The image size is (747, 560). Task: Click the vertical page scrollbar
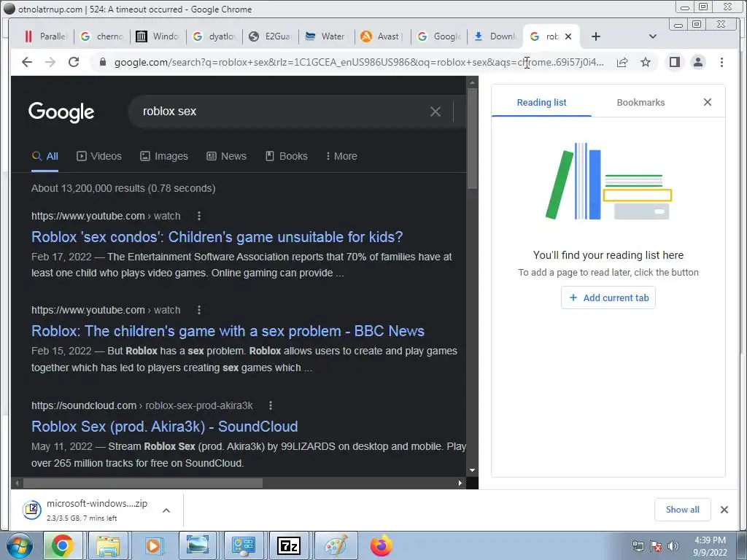[x=472, y=139]
